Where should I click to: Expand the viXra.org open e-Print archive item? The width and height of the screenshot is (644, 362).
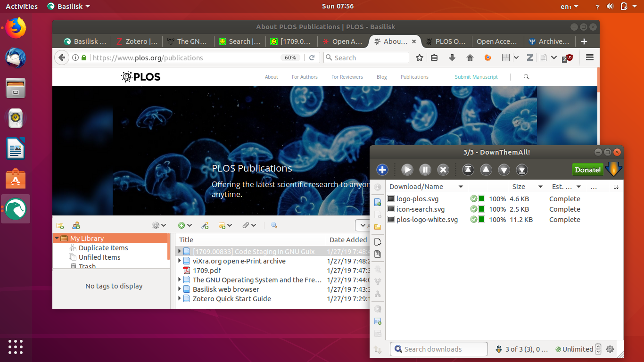(179, 261)
